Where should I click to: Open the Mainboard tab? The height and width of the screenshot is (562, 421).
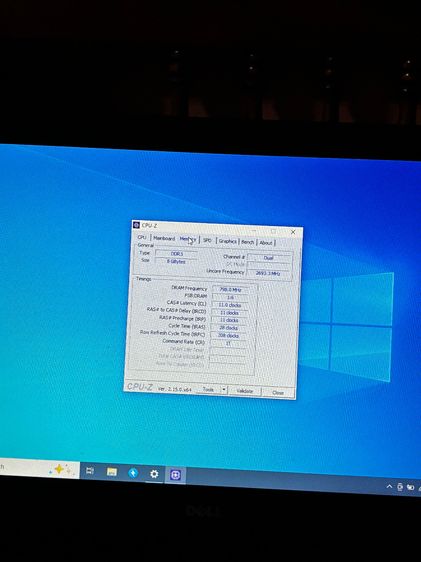(x=164, y=238)
